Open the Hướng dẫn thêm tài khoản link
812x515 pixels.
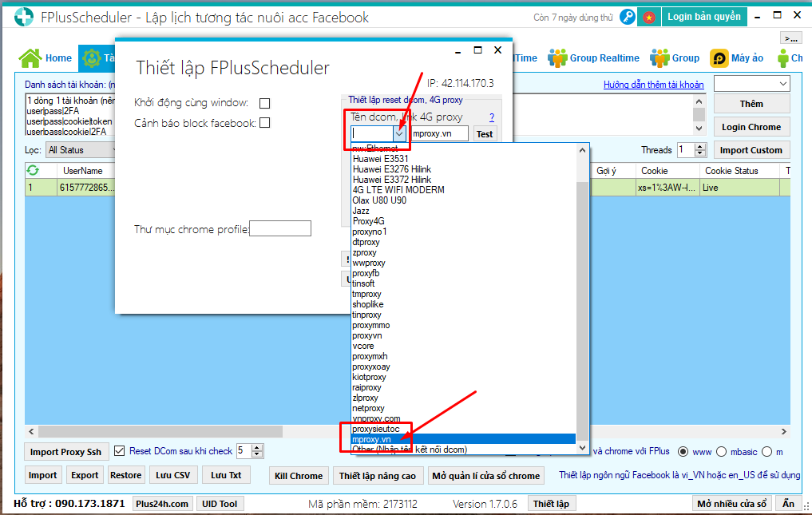pos(654,85)
